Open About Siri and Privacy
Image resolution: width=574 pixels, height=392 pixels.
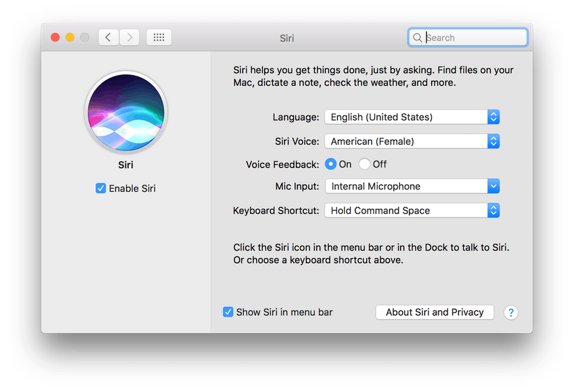tap(435, 312)
